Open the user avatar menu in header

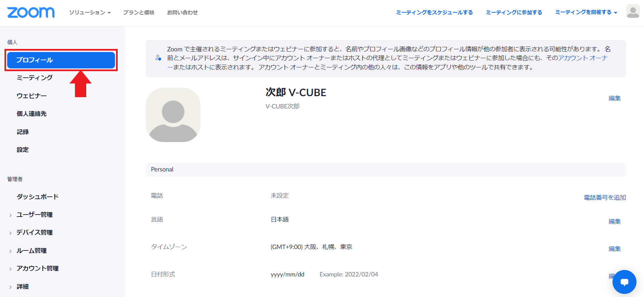(633, 11)
